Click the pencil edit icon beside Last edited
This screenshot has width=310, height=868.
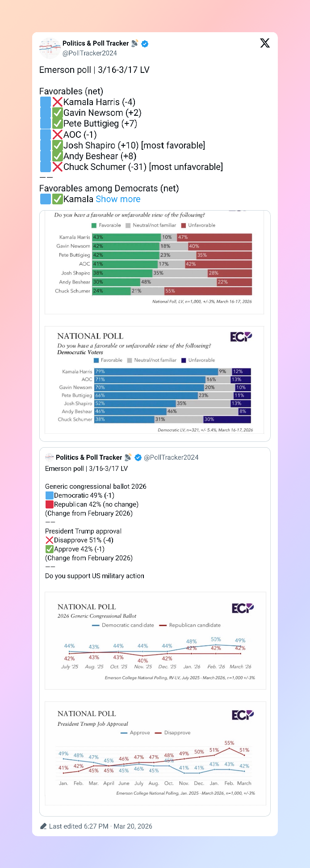[x=43, y=826]
